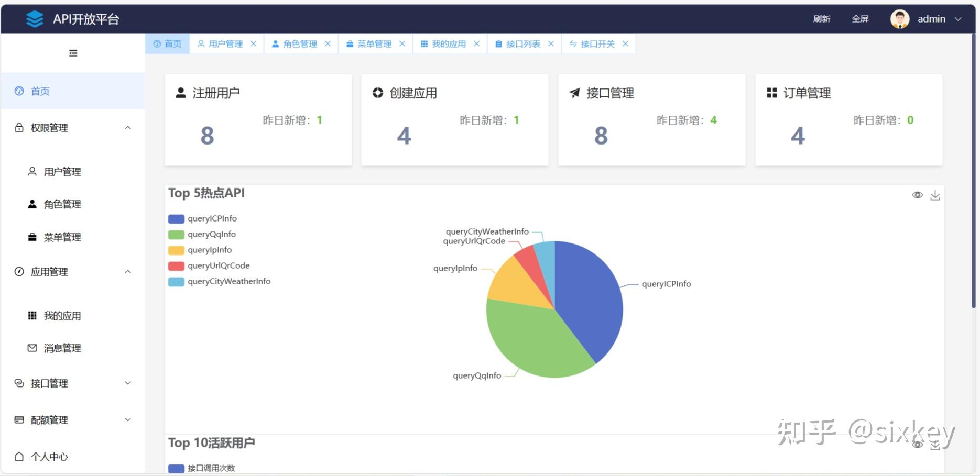980x476 pixels.
Task: Click the blue queryICPInfo color swatch in legend
Action: click(x=175, y=218)
